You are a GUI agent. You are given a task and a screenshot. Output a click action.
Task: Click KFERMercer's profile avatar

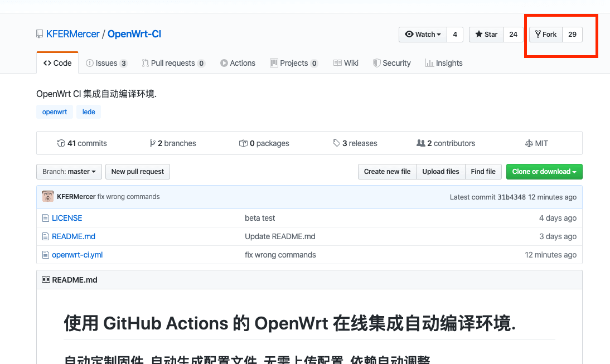click(x=47, y=196)
